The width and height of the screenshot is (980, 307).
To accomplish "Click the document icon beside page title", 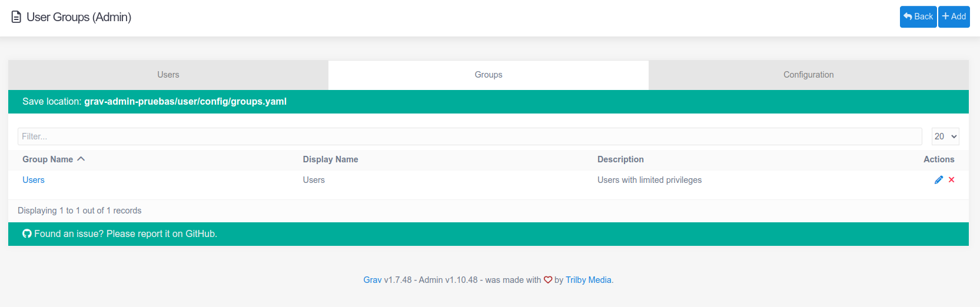I will pos(16,17).
